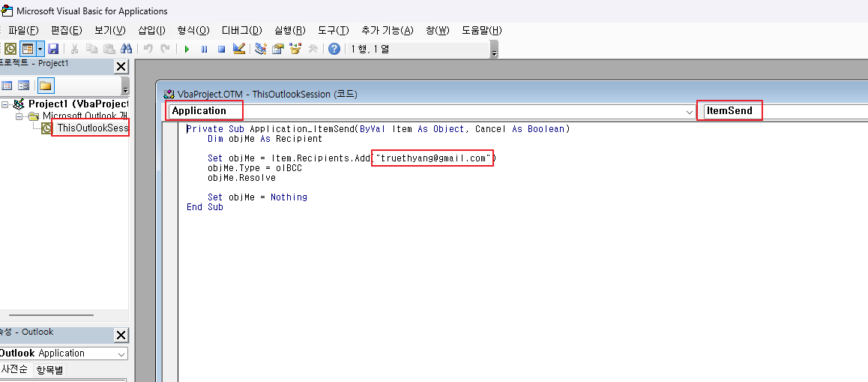
Task: Click the Insert UserForm toolbar icon
Action: pos(28,49)
